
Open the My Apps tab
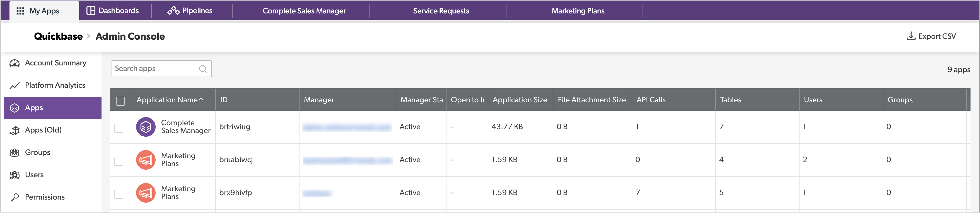pyautogui.click(x=44, y=11)
